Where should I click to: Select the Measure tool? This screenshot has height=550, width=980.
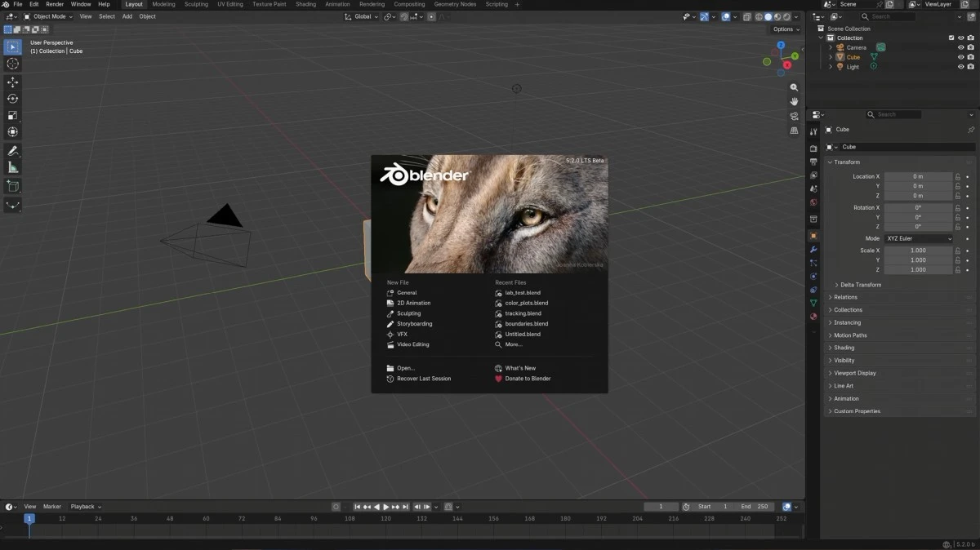pos(13,167)
